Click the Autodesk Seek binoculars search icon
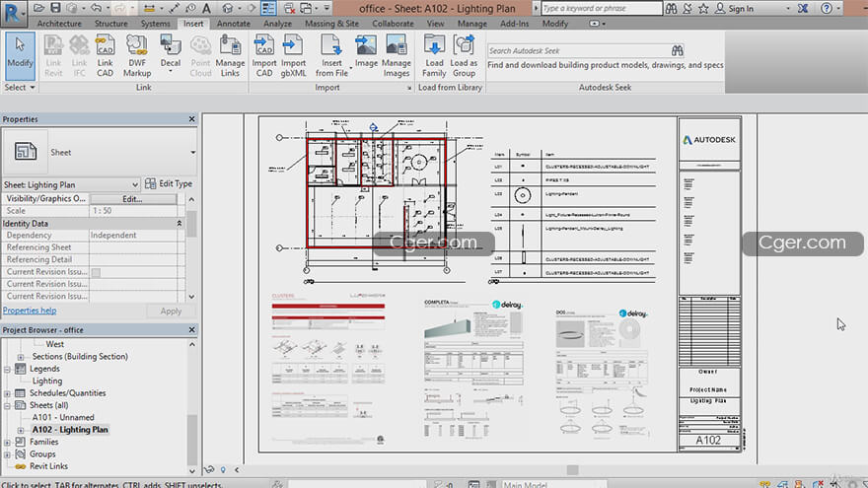This screenshot has height=488, width=868. 677,50
